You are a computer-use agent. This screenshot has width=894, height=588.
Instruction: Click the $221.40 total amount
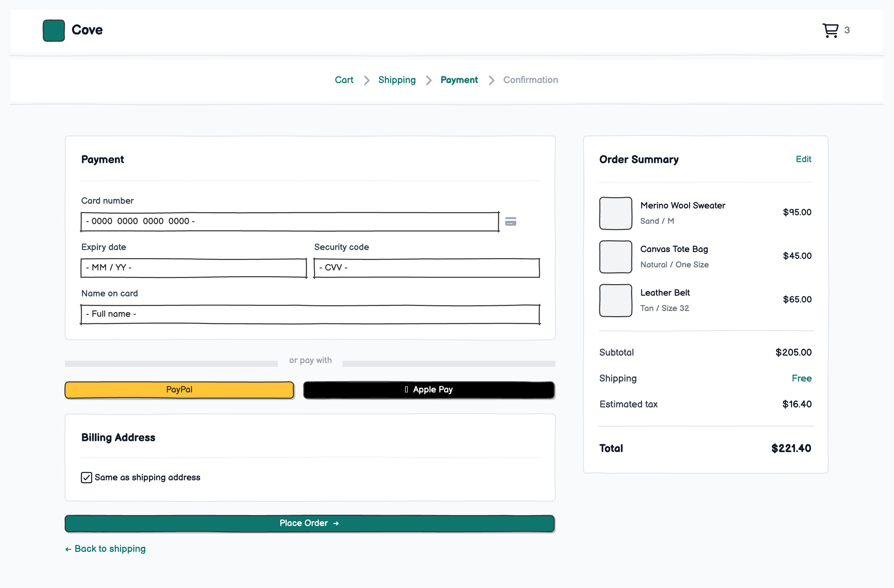tap(791, 448)
